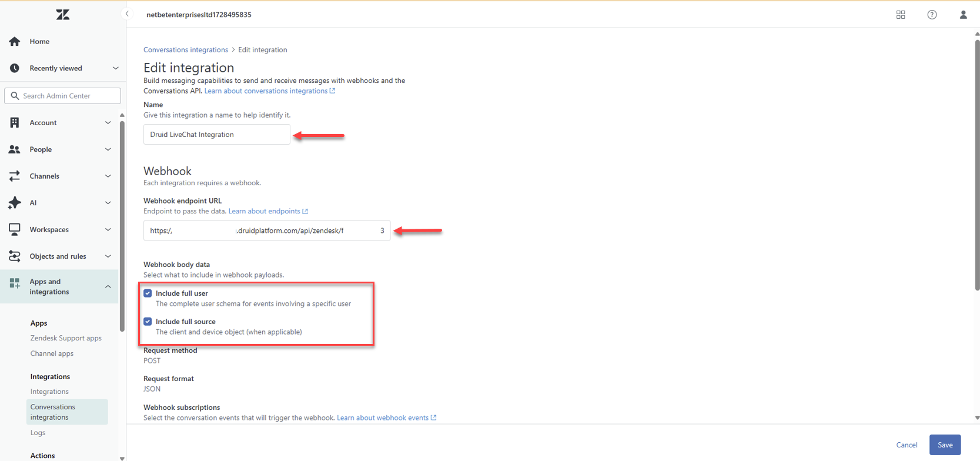This screenshot has width=980, height=461.
Task: Open the user profile icon
Action: pyautogui.click(x=963, y=15)
